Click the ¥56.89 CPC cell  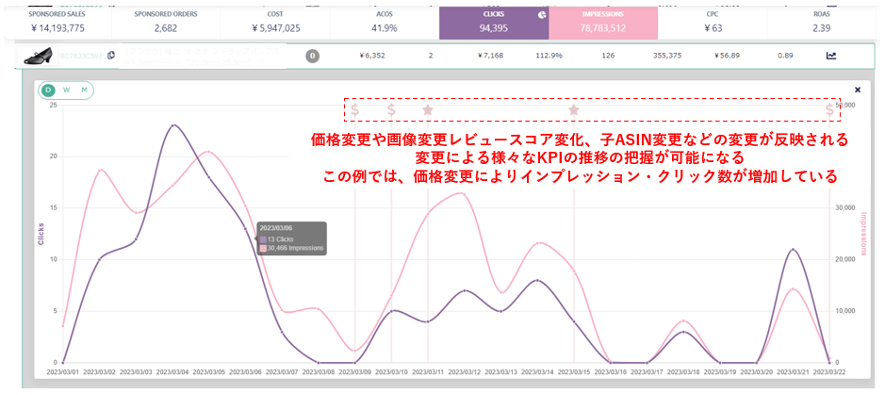pyautogui.click(x=726, y=55)
